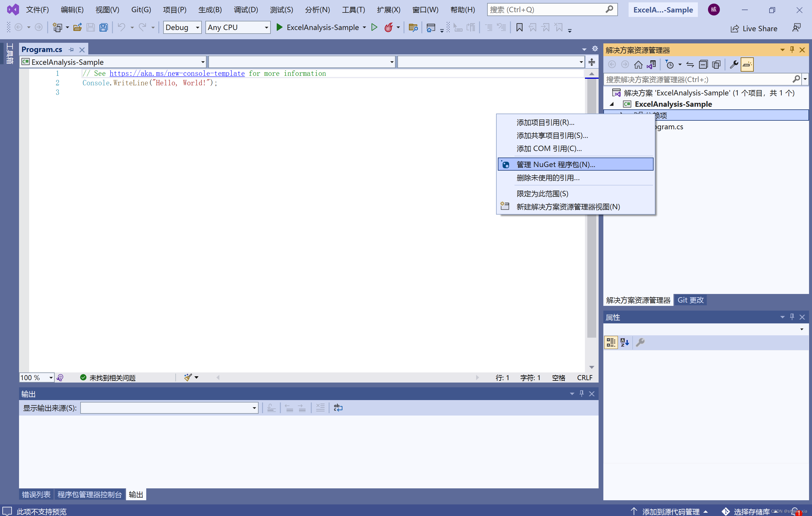Collapse the ExcelAnalysis-Sample project node
812x516 pixels.
point(612,104)
